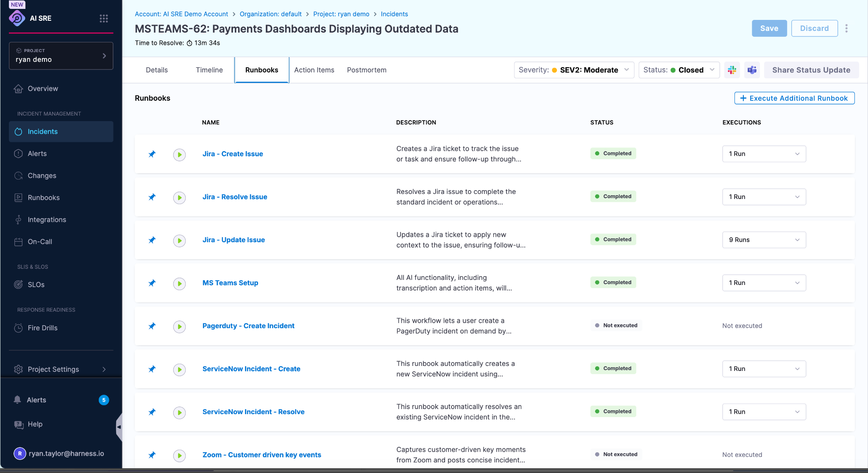Viewport: 868px width, 473px height.
Task: Open Changes in the sidebar
Action: click(x=61, y=176)
